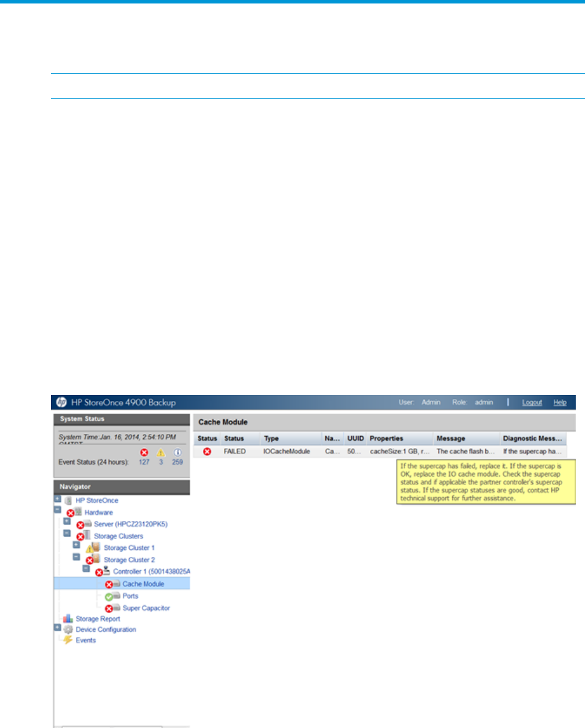Sort by Diagnostic Mess... column header
585x728 pixels.
[x=533, y=439]
